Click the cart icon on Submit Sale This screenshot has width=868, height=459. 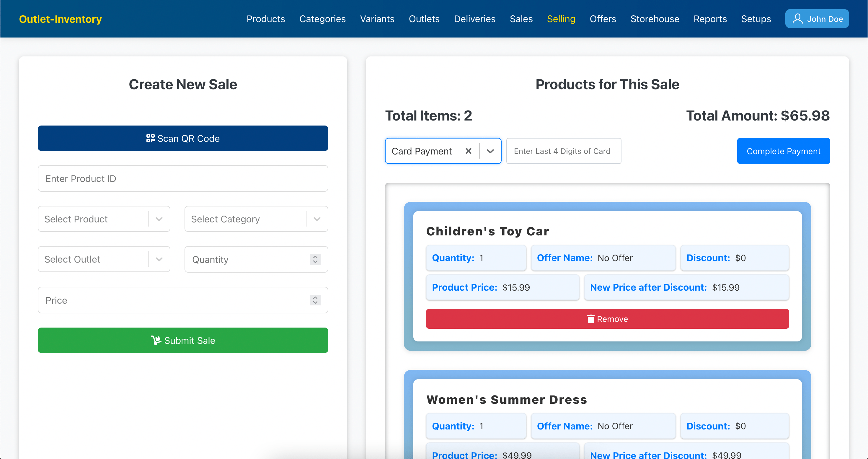[156, 340]
